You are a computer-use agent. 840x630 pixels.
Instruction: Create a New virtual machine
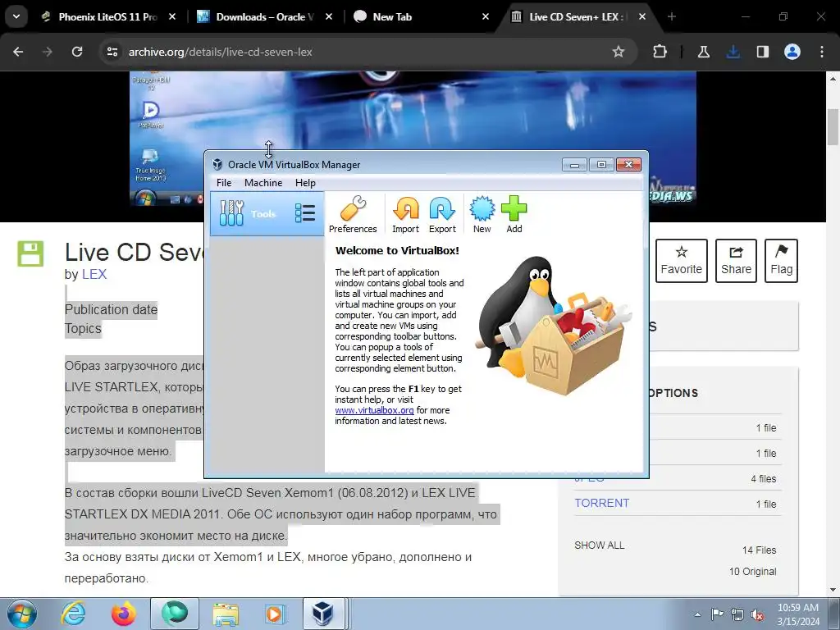click(x=482, y=214)
